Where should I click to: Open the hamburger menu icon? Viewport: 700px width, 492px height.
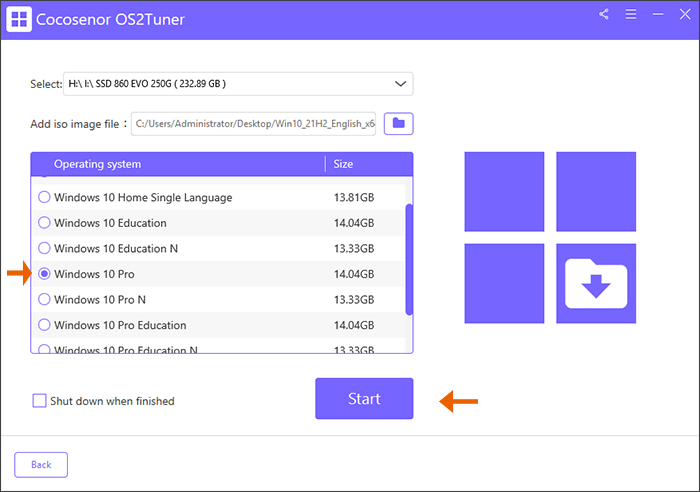pyautogui.click(x=631, y=14)
